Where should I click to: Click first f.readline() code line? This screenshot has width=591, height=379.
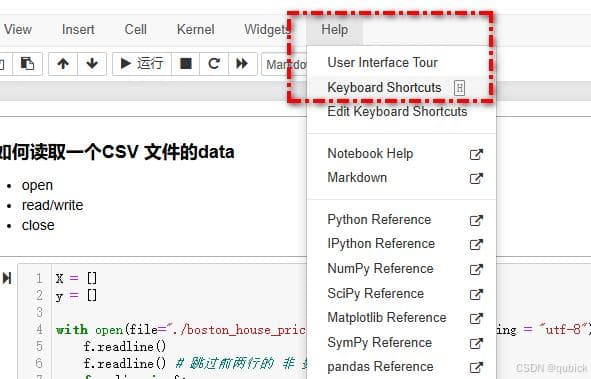[125, 347]
